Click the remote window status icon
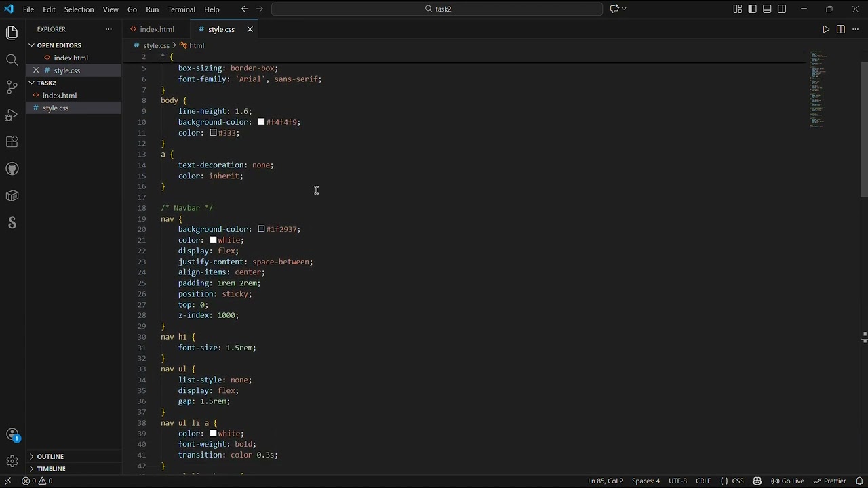Image resolution: width=868 pixels, height=488 pixels. pos(7,481)
